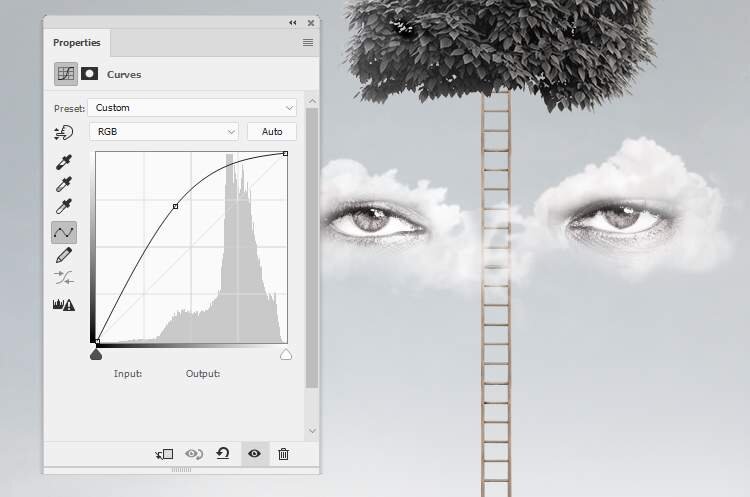
Task: Open the Properties tab
Action: [77, 43]
